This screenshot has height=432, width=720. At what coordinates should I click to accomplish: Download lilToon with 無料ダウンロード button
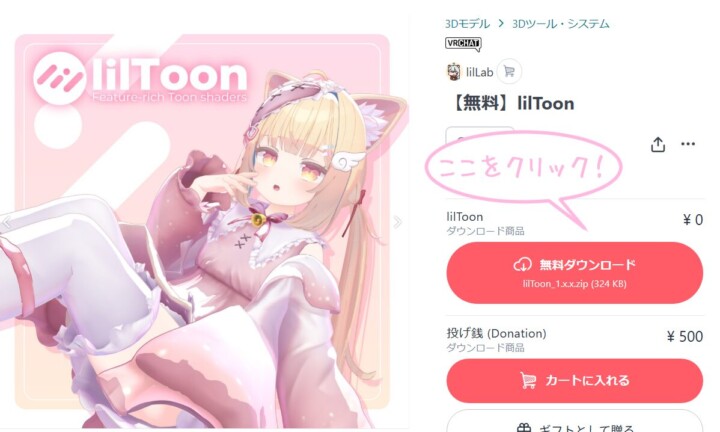point(574,273)
